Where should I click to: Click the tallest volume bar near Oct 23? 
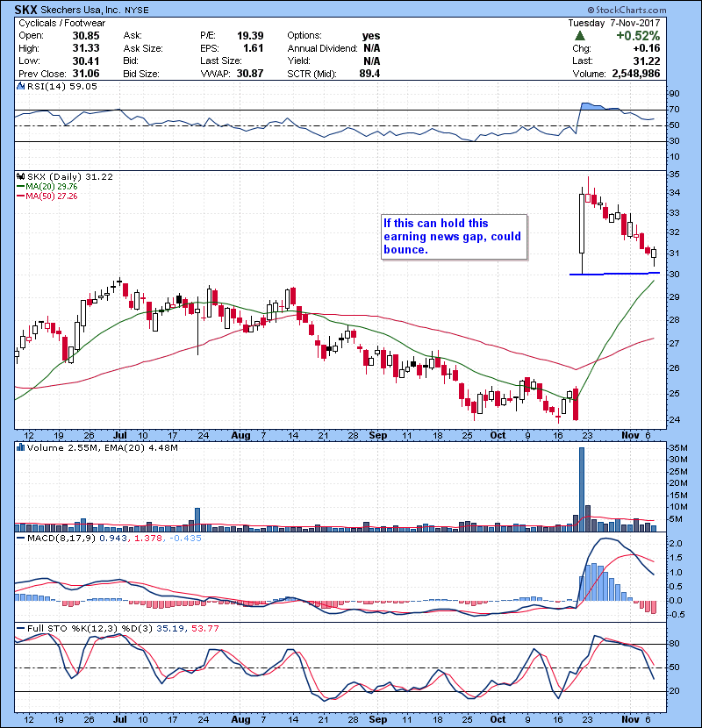coord(582,489)
